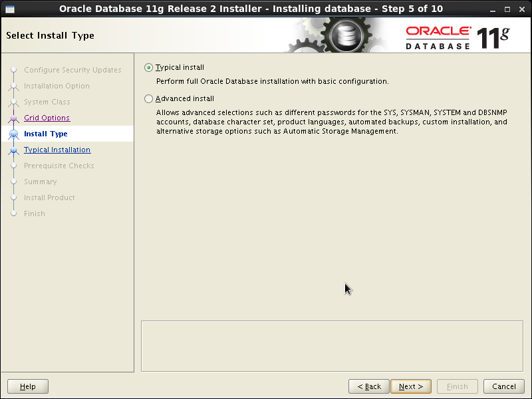Cancel the installer
532x399 pixels.
(504, 386)
